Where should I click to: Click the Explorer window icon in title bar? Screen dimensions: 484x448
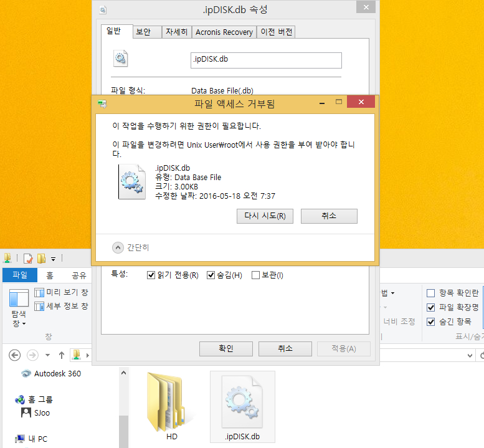click(x=7, y=258)
